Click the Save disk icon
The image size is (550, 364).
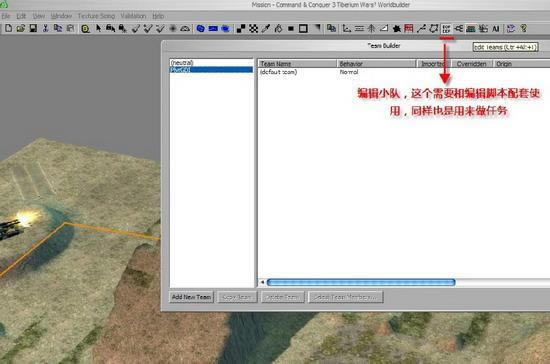pyautogui.click(x=33, y=28)
